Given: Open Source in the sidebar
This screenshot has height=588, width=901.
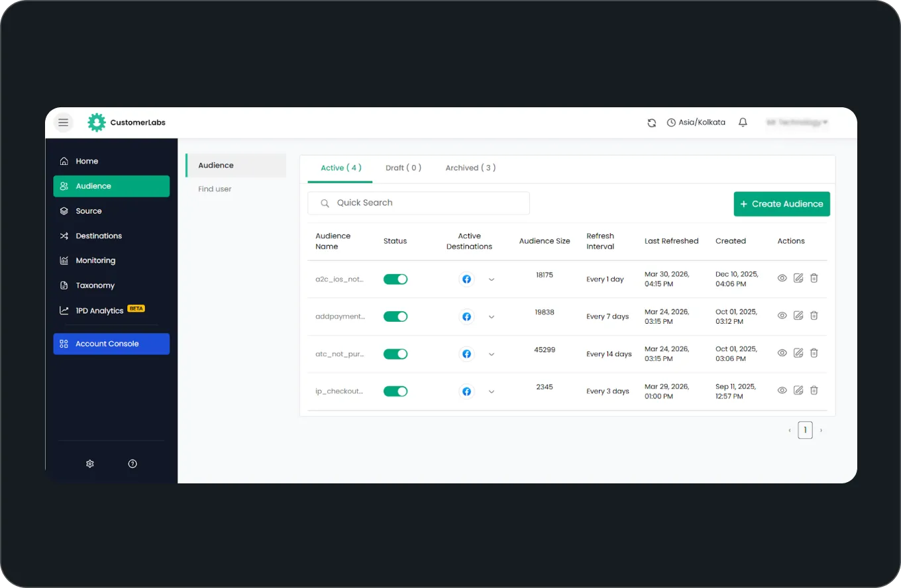Looking at the screenshot, I should 111,211.
